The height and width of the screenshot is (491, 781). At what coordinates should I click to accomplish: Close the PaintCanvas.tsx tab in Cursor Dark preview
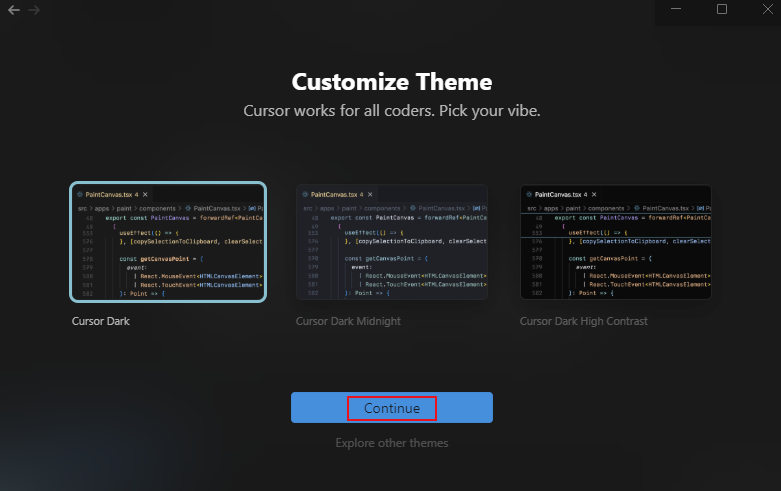tap(145, 194)
